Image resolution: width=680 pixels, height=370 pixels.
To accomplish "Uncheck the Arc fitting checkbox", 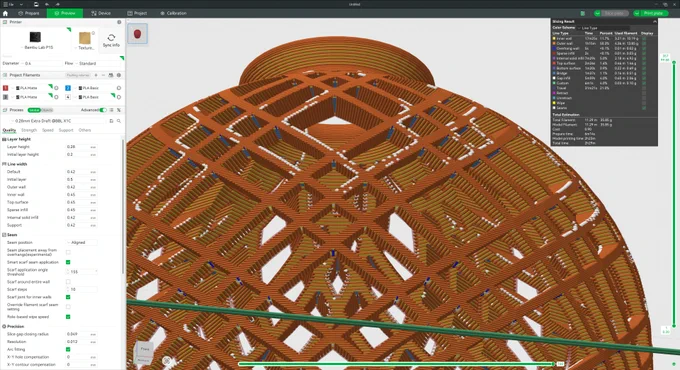I will click(x=68, y=350).
